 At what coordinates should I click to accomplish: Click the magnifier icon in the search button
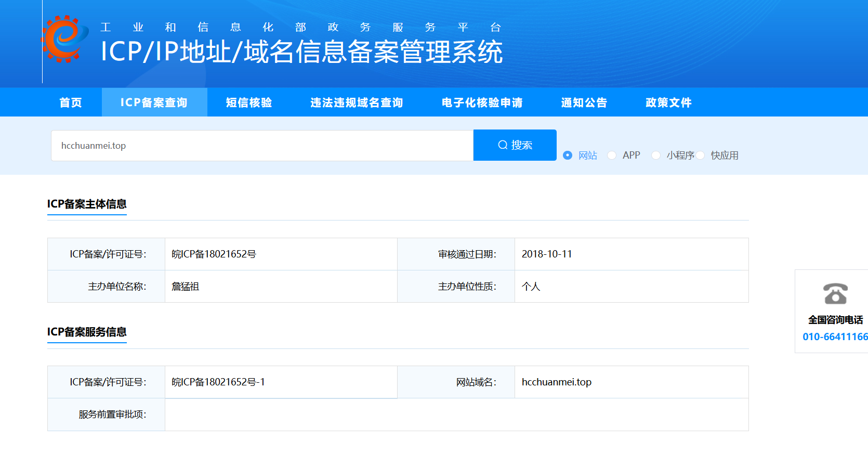[503, 145]
